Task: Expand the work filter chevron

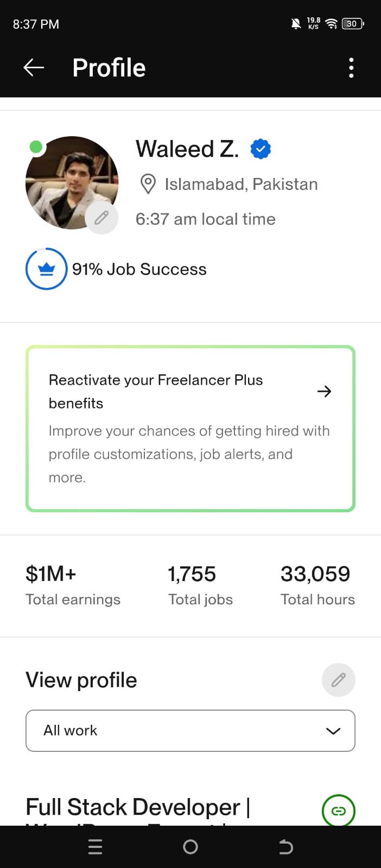Action: click(333, 731)
